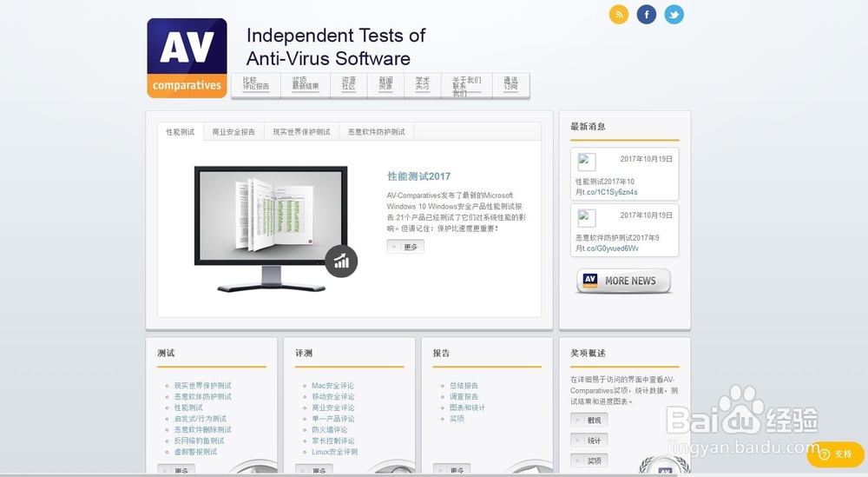Open 调查报告 link in 报告 list
868x477 pixels.
[x=464, y=397]
